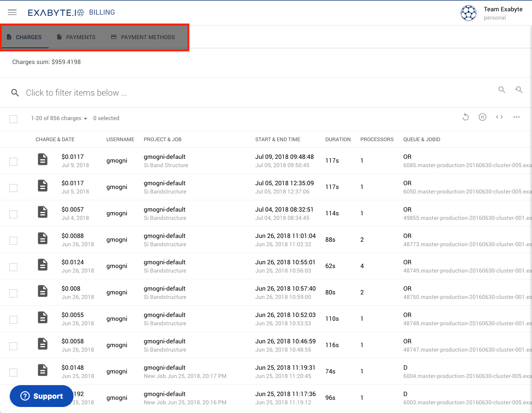Image resolution: width=532 pixels, height=413 pixels.
Task: Open the code view with angle brackets icon
Action: pyautogui.click(x=499, y=117)
